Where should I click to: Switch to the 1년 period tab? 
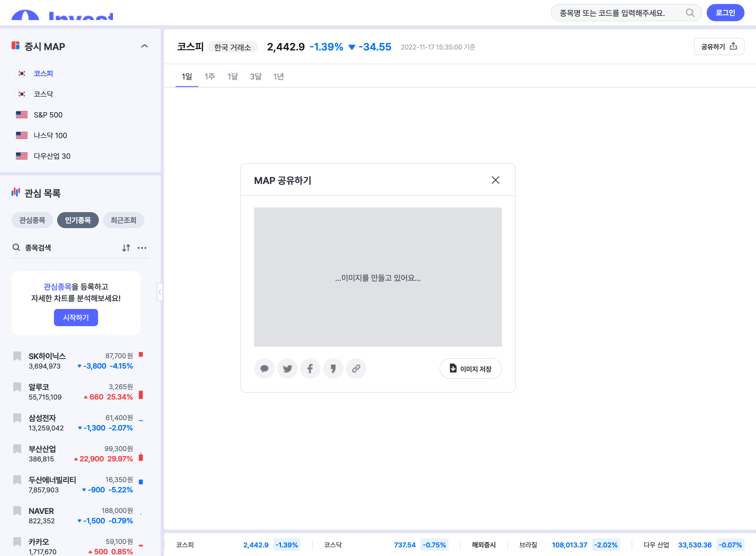tap(278, 77)
